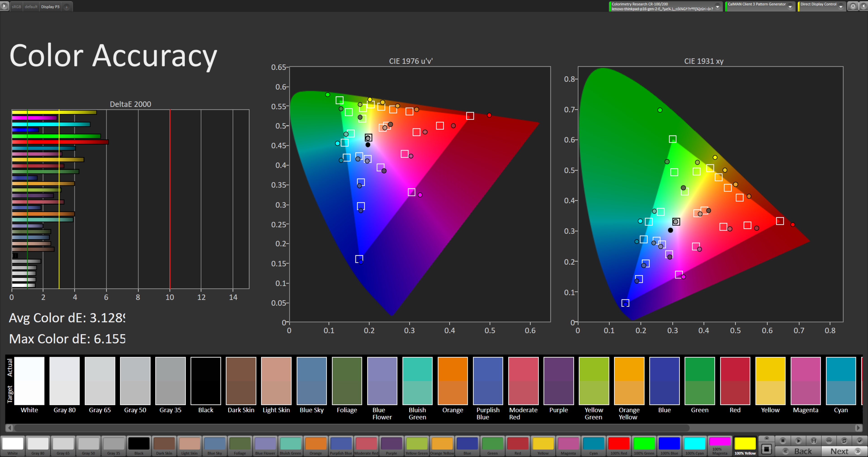Viewport: 868px width, 457px height.
Task: Click the checkmark icon in bottom toolbar
Action: 860,440
